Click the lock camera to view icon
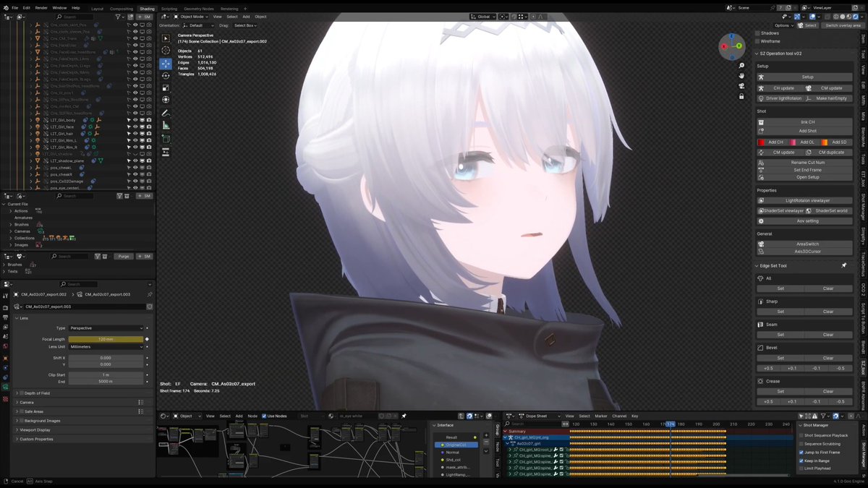 (741, 96)
